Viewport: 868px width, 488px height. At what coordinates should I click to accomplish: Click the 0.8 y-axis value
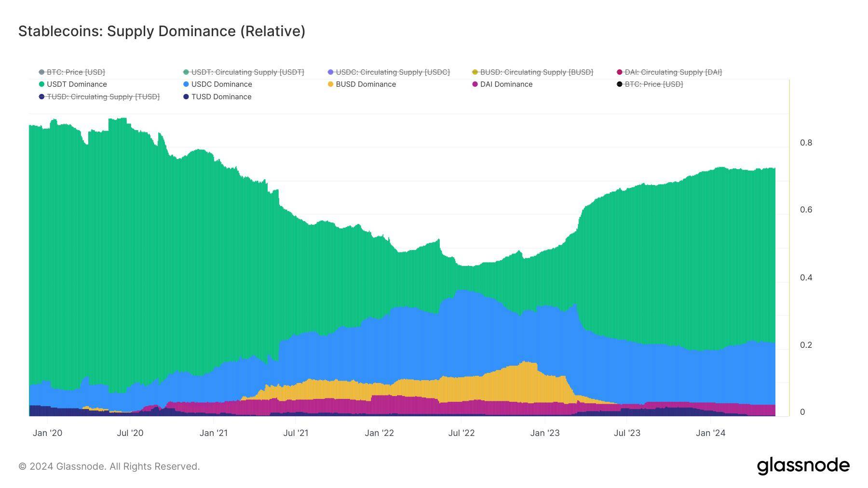(806, 143)
